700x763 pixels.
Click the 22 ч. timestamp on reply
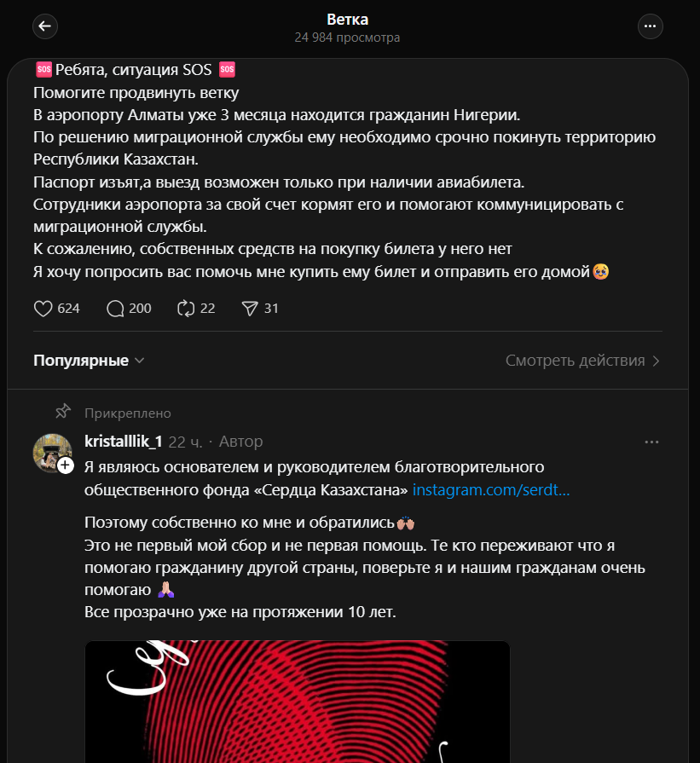click(185, 442)
